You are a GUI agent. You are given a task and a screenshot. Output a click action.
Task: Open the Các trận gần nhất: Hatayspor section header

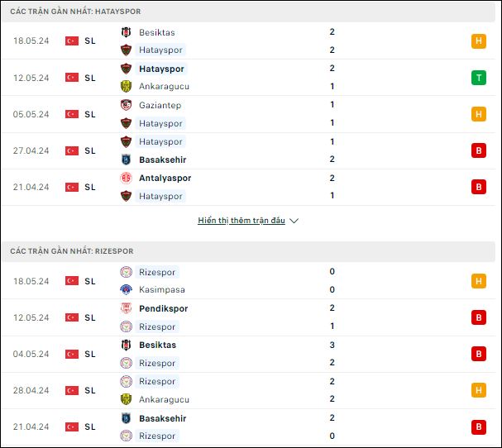[x=248, y=12]
